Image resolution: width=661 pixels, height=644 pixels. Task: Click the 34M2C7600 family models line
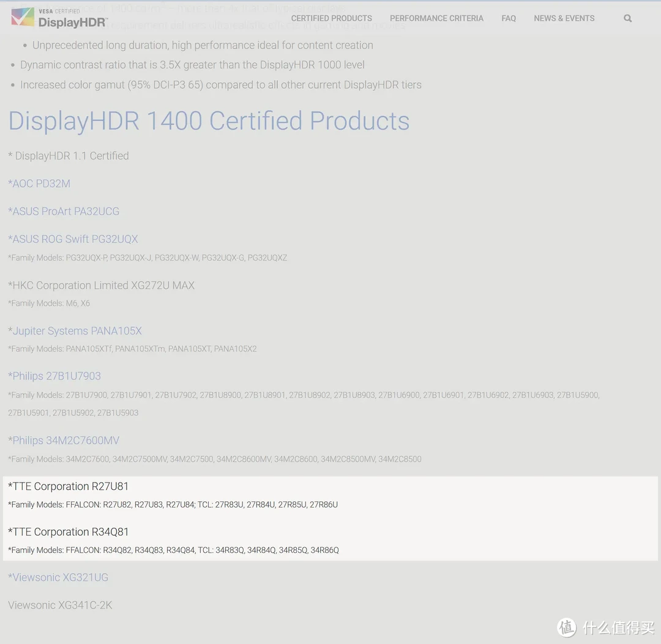point(215,459)
